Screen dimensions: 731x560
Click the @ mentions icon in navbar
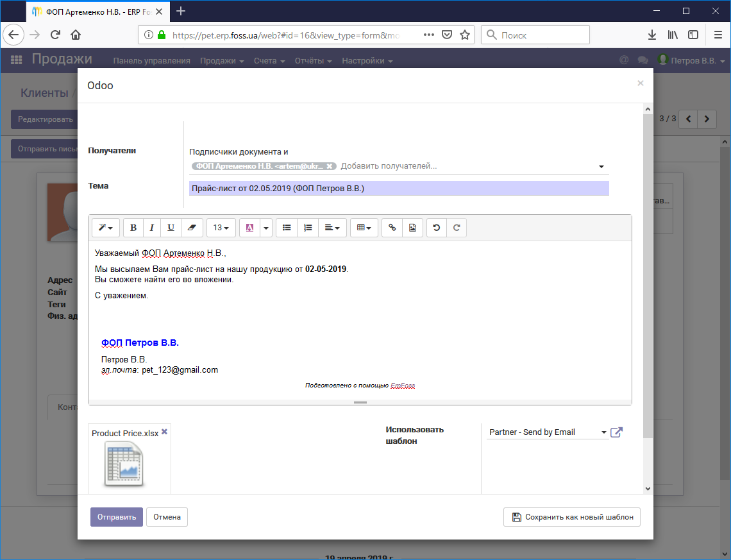[x=624, y=60]
